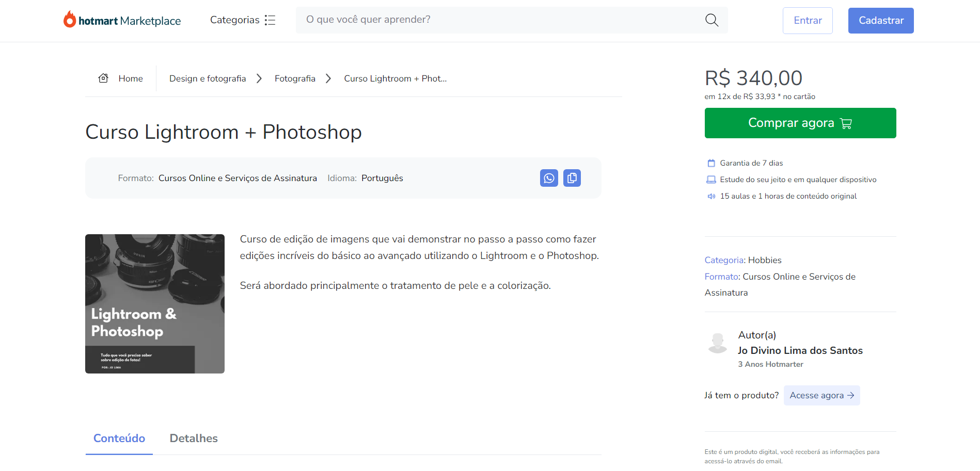Click the Home breadcrumb house icon
The image size is (980, 471).
click(103, 78)
